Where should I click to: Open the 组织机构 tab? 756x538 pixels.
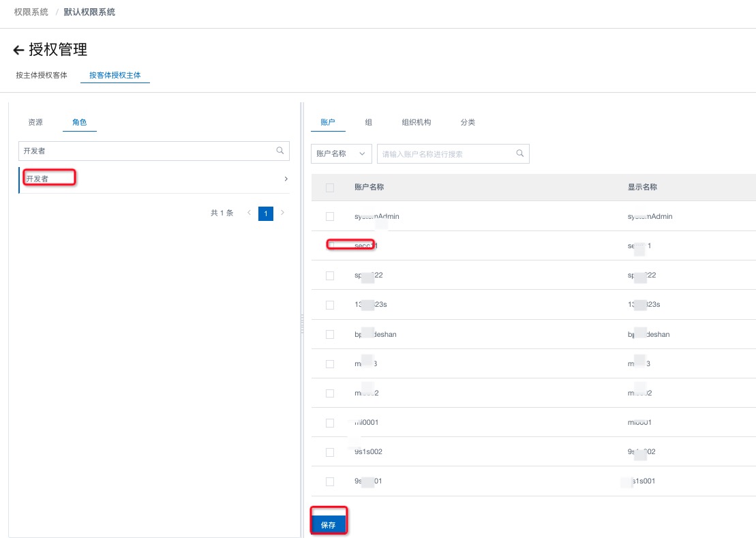pyautogui.click(x=417, y=122)
